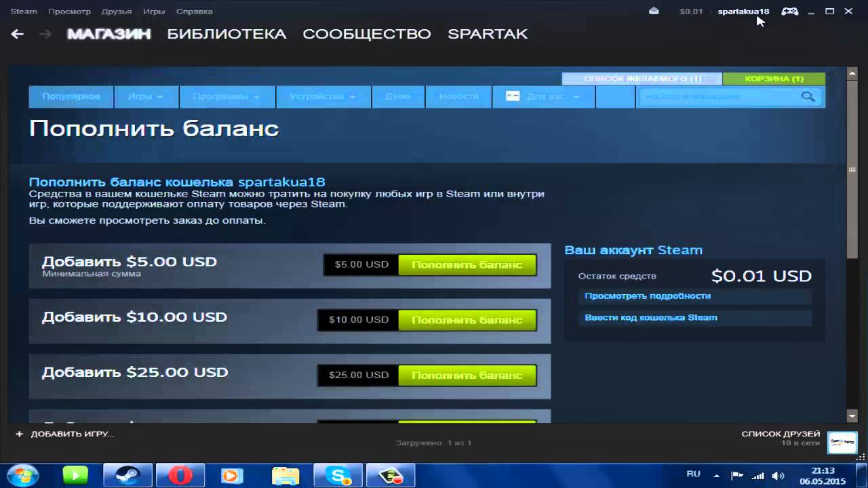The height and width of the screenshot is (488, 868).
Task: Click ДОБАВИТЬ ИГРУ... label
Action: click(x=73, y=434)
